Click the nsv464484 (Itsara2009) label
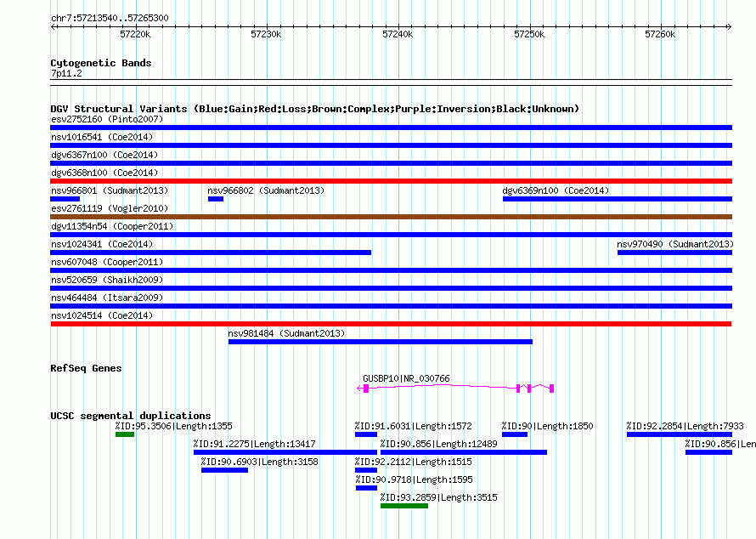 [107, 298]
